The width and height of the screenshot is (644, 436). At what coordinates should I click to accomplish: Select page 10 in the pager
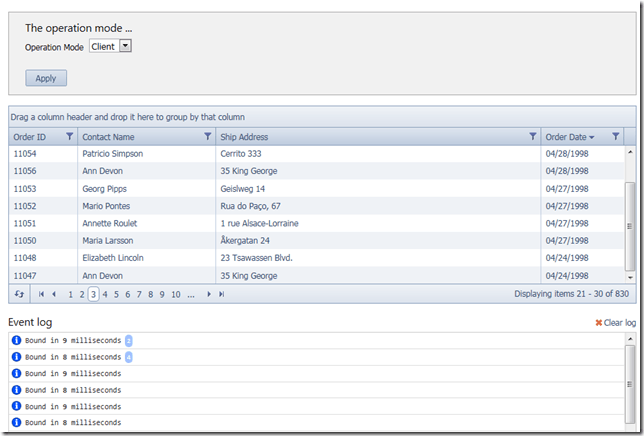[175, 294]
